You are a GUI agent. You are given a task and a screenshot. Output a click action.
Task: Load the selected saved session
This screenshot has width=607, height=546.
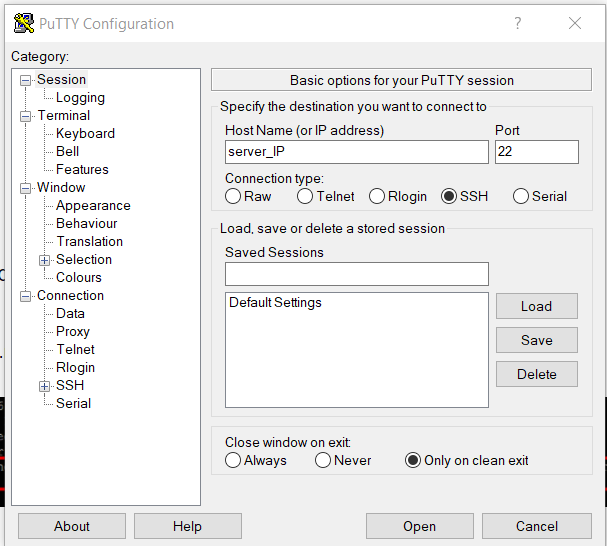(x=536, y=306)
